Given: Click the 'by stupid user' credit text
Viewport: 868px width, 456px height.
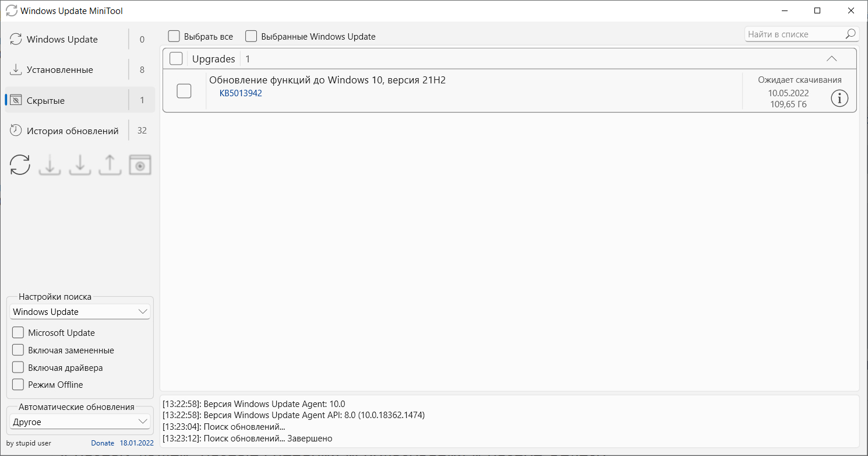Looking at the screenshot, I should tap(29, 443).
